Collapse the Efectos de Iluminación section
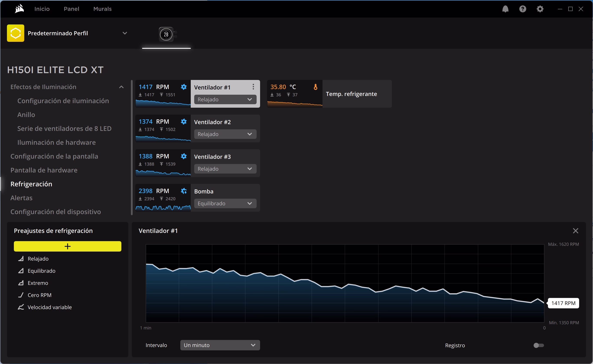Screen dimensions: 593x364 (x=121, y=87)
